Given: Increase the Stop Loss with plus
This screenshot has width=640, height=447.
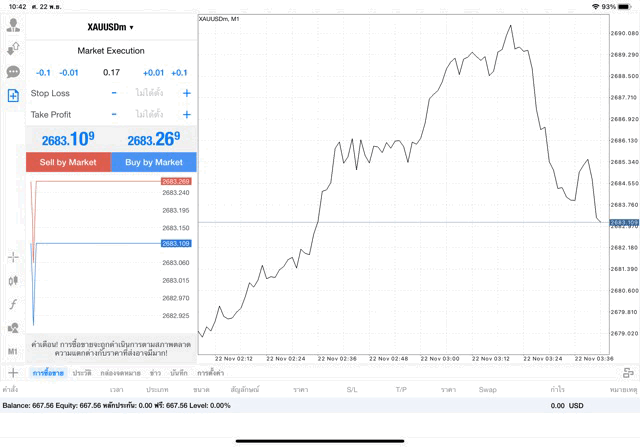Looking at the screenshot, I should click(x=186, y=93).
